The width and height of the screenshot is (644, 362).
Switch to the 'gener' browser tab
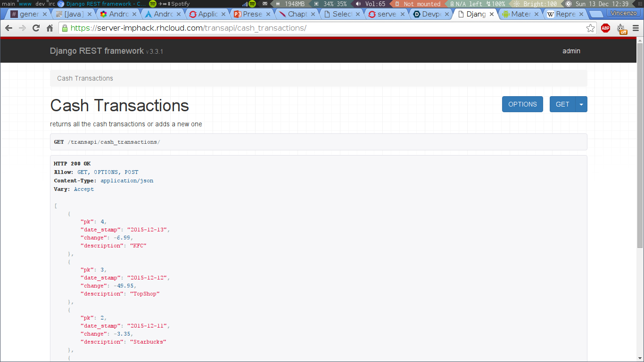point(28,14)
